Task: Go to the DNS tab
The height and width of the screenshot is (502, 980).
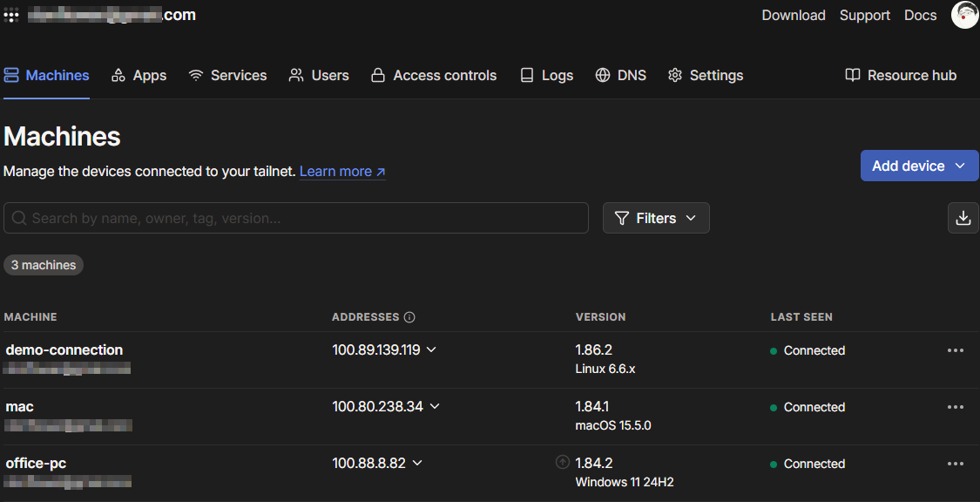Action: (620, 76)
